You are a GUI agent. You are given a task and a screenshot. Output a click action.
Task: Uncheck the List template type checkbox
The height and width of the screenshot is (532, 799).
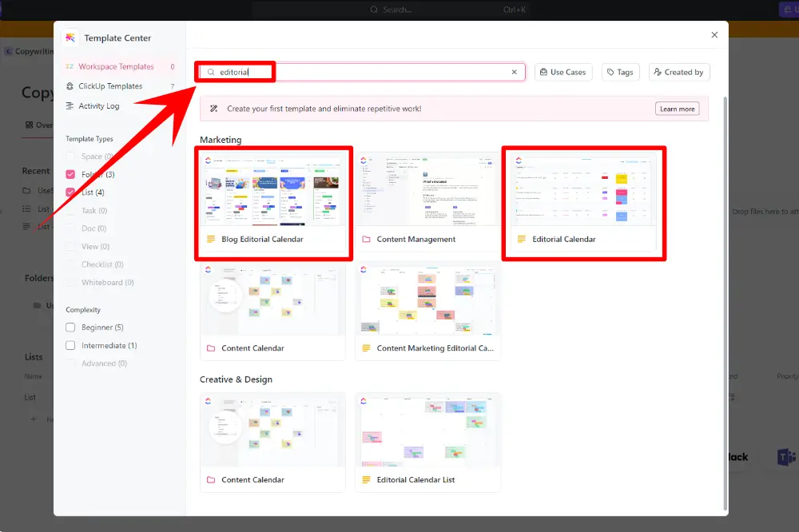click(71, 193)
